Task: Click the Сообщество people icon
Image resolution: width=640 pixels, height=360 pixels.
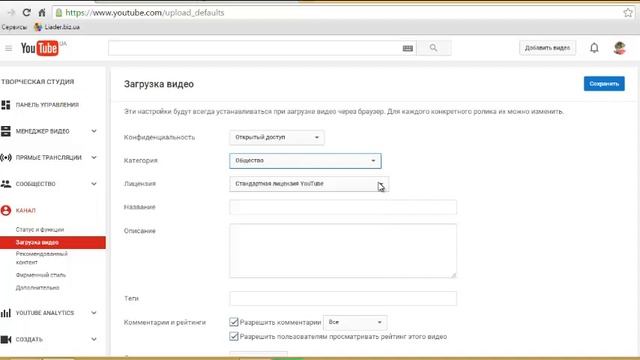Action: 6,184
